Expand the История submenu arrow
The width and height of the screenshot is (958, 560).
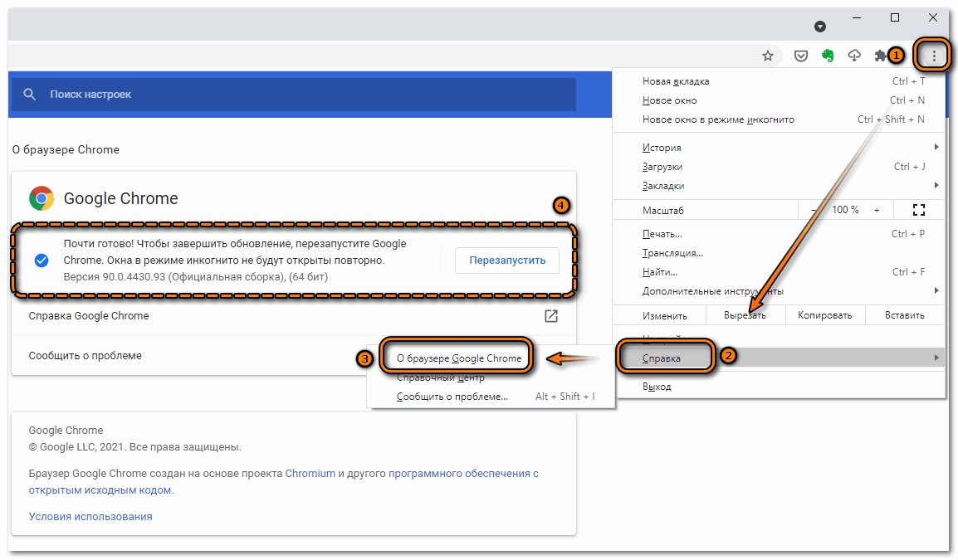936,147
